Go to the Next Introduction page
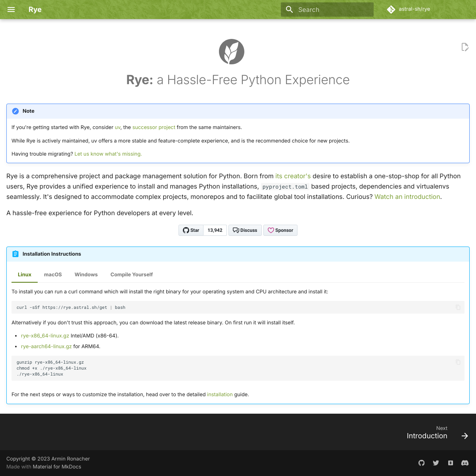 [437, 433]
